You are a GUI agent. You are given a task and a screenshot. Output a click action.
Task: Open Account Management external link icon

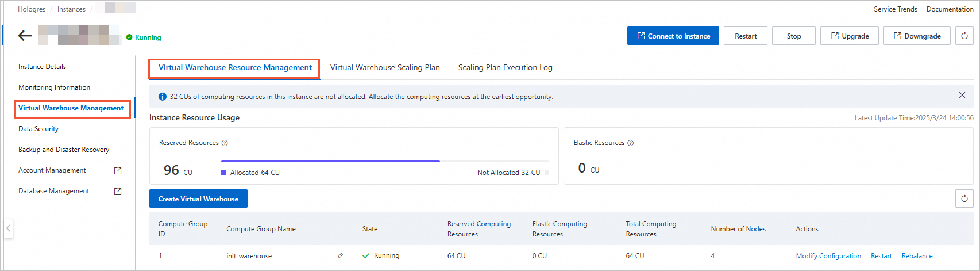point(118,171)
